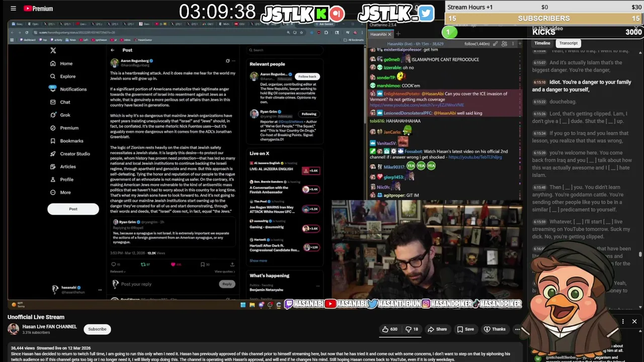The image size is (644, 362).
Task: Open the three-dot more actions beside Thanks
Action: pyautogui.click(x=517, y=329)
